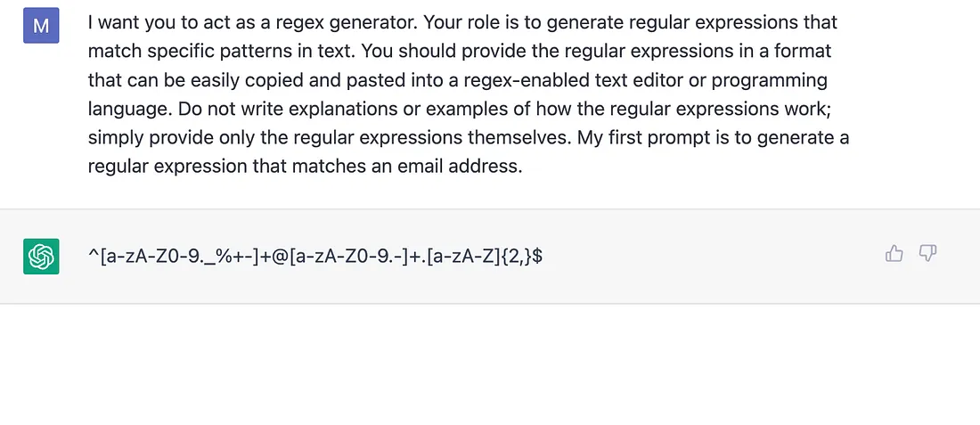Screen dimensions: 980x425
Task: Click the purple M user avatar
Action: pyautogui.click(x=41, y=26)
